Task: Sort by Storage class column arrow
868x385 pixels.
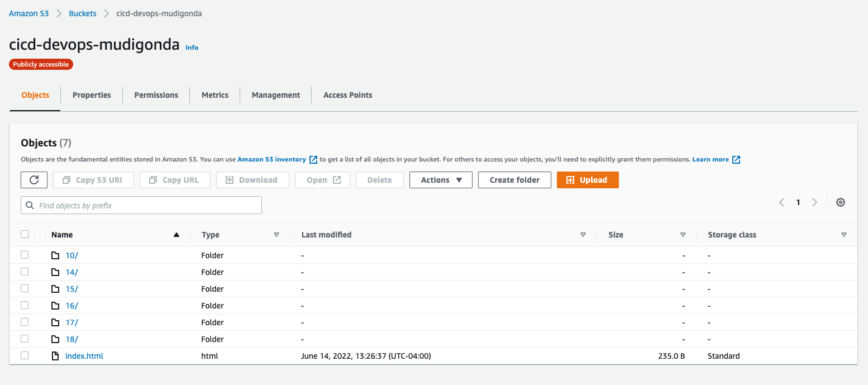Action: (x=844, y=235)
